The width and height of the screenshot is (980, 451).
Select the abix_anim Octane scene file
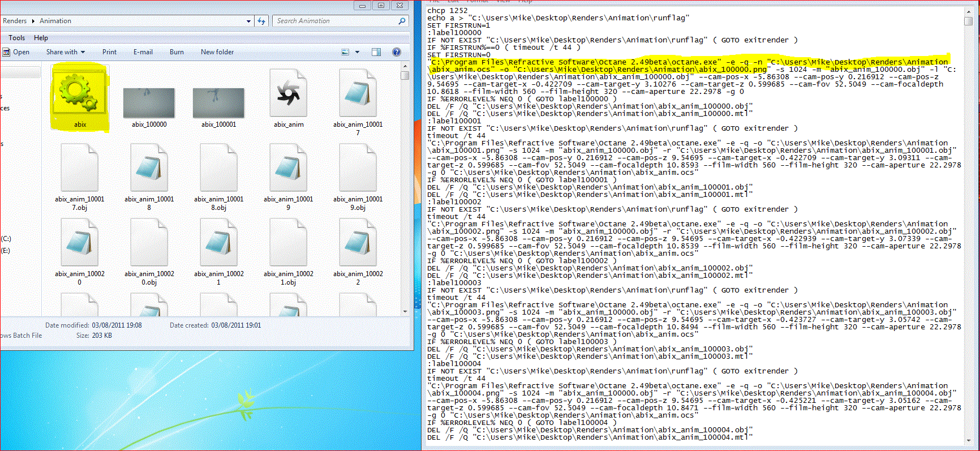coord(289,93)
